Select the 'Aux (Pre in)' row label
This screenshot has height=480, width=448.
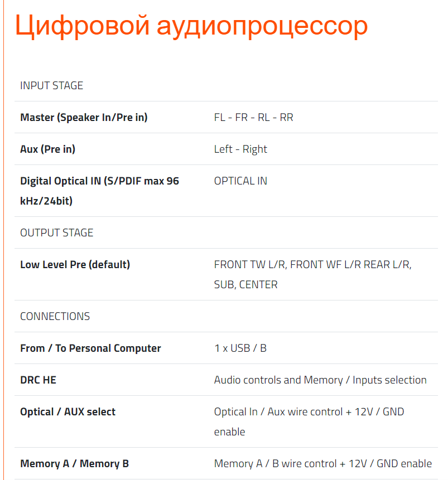(x=47, y=149)
